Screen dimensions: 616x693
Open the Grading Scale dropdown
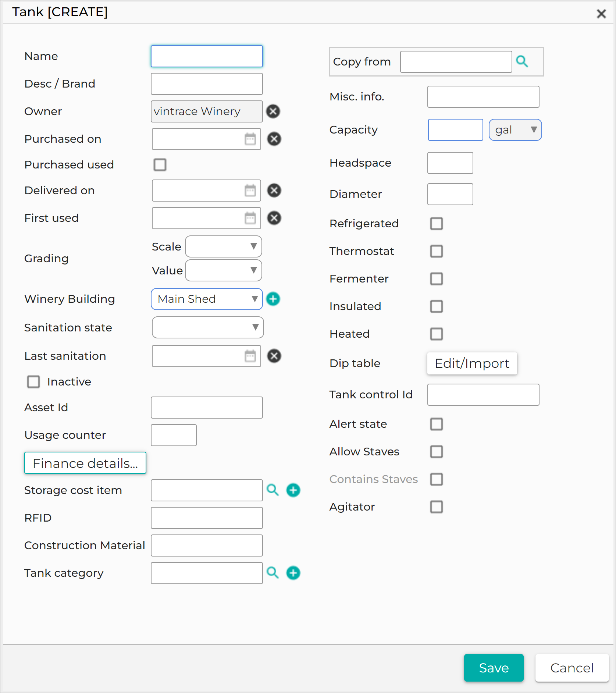(x=224, y=246)
